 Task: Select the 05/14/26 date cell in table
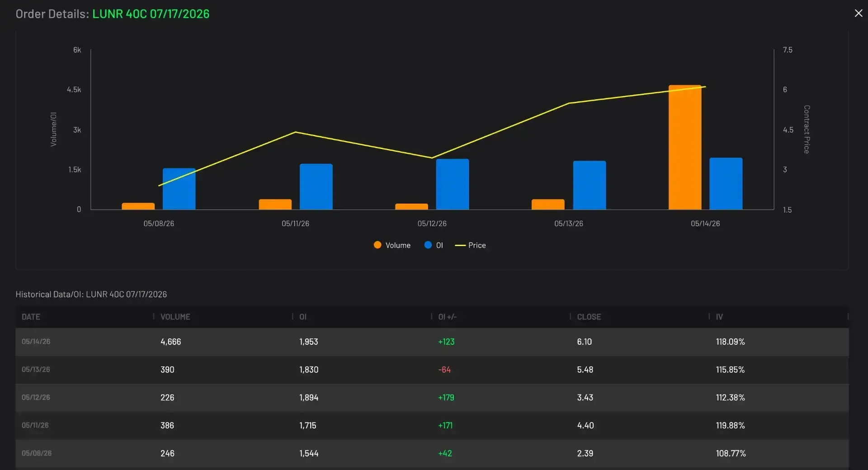point(36,342)
